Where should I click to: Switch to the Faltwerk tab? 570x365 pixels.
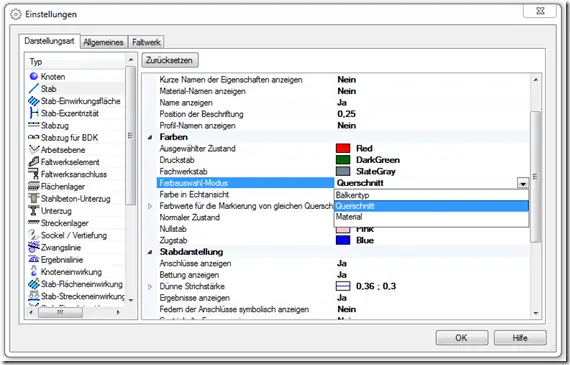(x=146, y=42)
